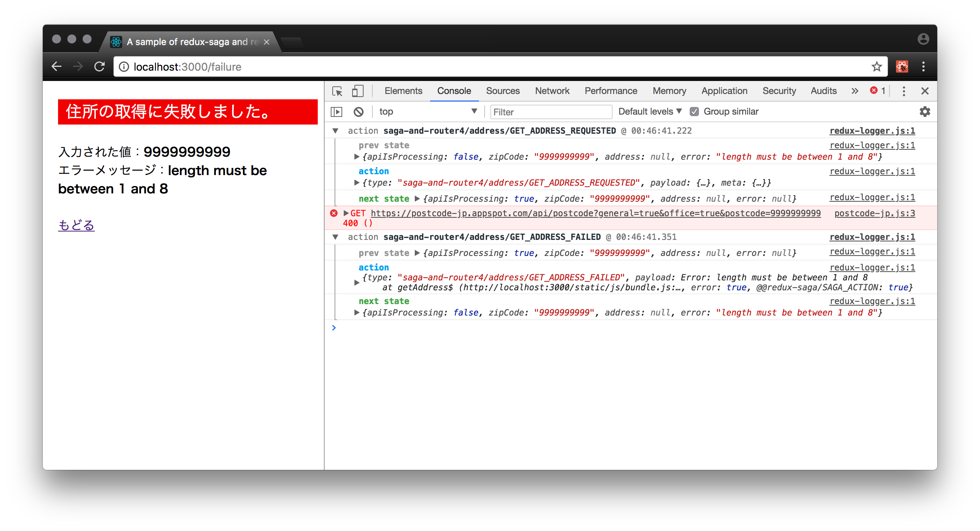The image size is (980, 531).
Task: Open console settings gear icon
Action: pos(925,112)
